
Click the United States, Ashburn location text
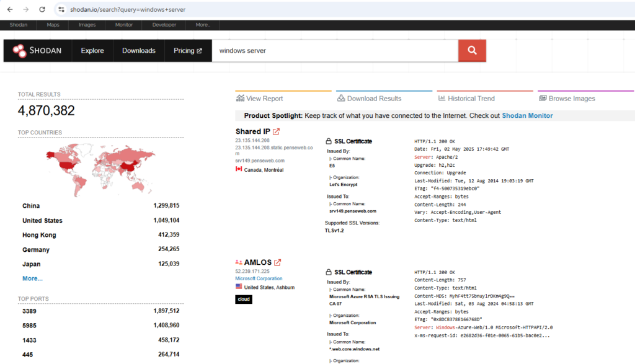(x=269, y=288)
